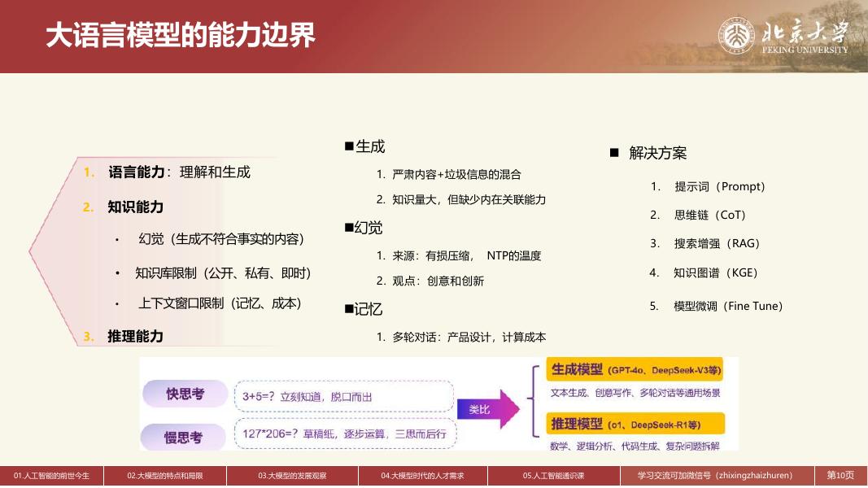Click the black square bullet beside 解决方案
Screen dimensions: 868x488
click(614, 151)
